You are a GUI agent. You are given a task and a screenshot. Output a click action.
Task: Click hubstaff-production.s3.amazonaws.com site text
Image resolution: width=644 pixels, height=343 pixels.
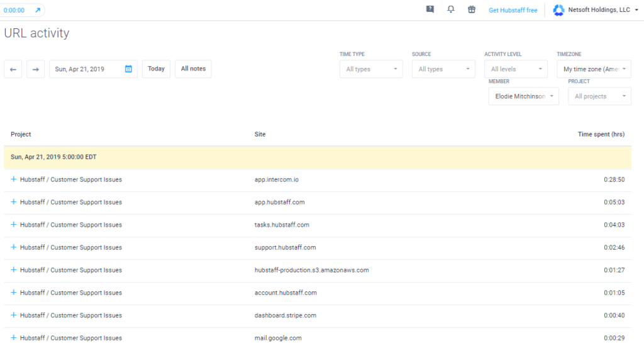[x=312, y=270]
